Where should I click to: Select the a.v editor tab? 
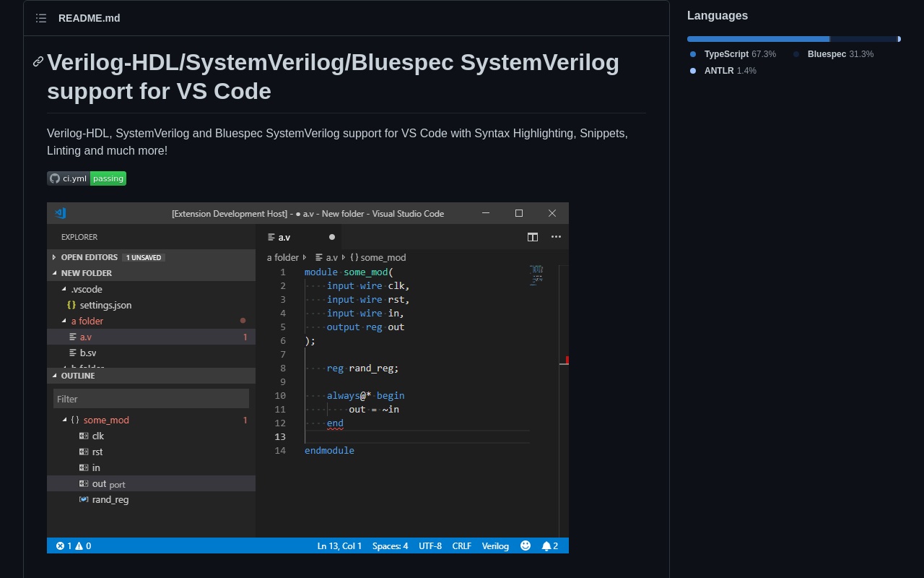284,237
